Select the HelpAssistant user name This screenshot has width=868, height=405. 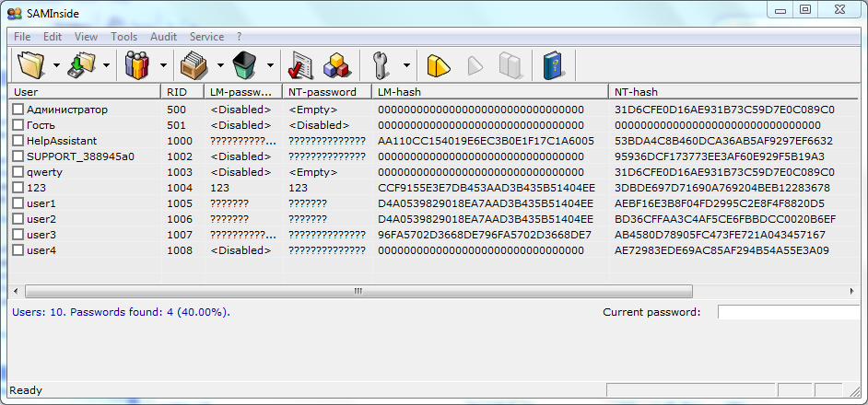click(x=62, y=141)
